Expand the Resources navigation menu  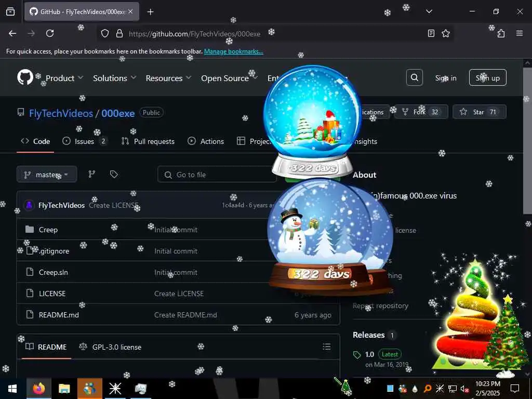click(169, 78)
